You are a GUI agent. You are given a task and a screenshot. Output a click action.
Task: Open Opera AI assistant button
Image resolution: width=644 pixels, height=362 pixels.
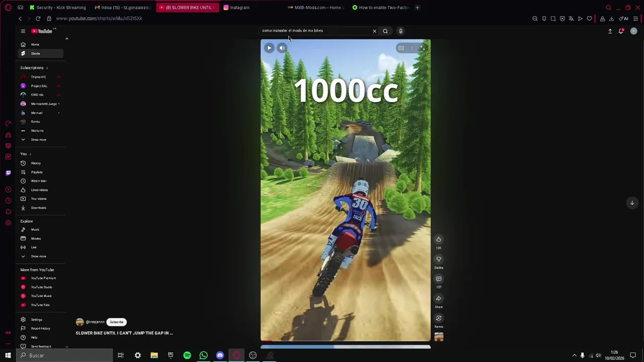coord(624,19)
